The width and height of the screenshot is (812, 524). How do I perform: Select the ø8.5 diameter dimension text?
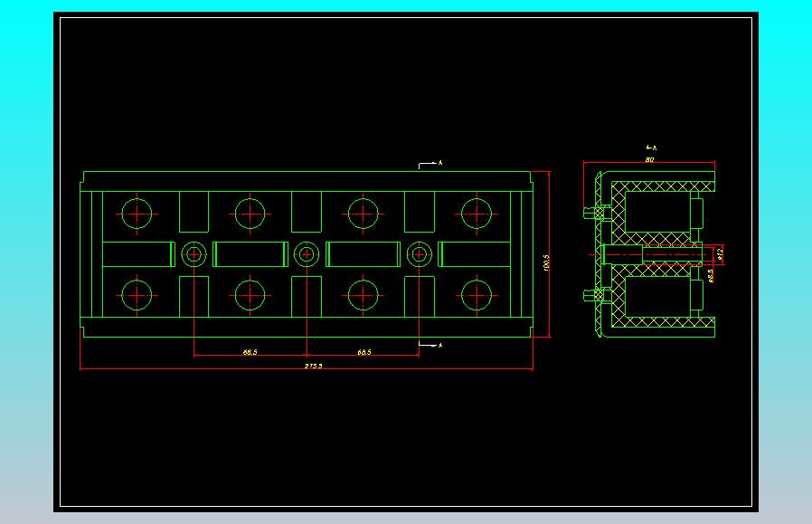pyautogui.click(x=711, y=275)
